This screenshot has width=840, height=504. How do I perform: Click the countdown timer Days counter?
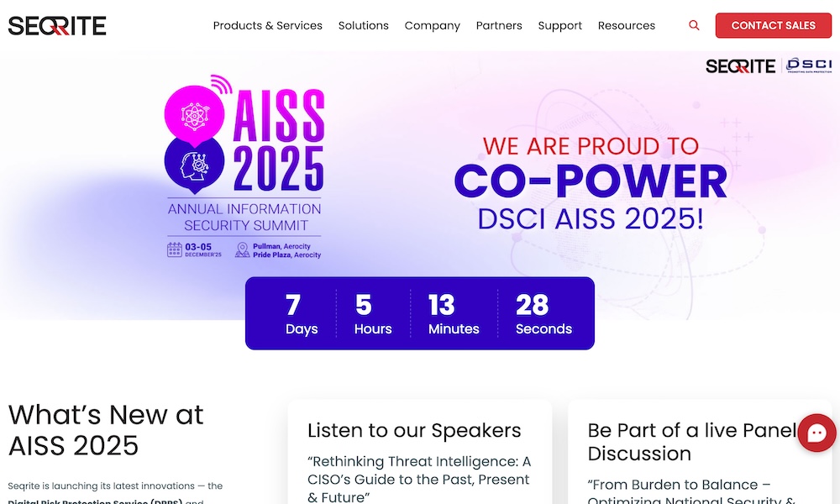click(x=301, y=313)
